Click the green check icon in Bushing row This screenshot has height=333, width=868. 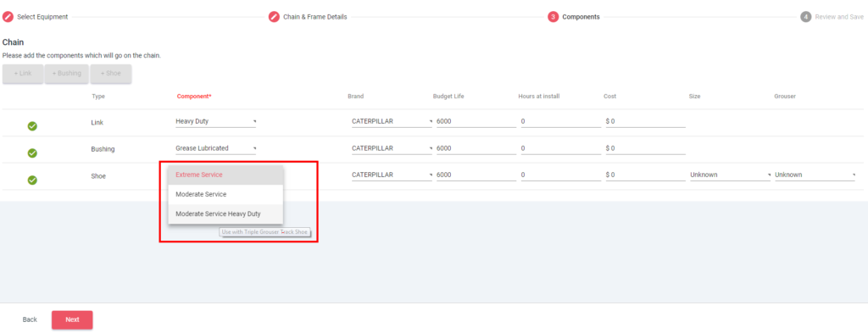click(32, 153)
